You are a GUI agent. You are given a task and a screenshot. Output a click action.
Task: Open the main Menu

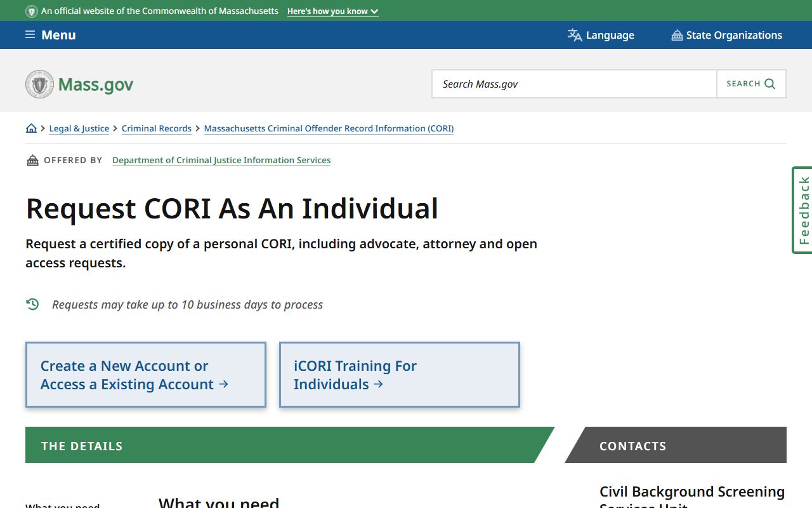tap(51, 35)
